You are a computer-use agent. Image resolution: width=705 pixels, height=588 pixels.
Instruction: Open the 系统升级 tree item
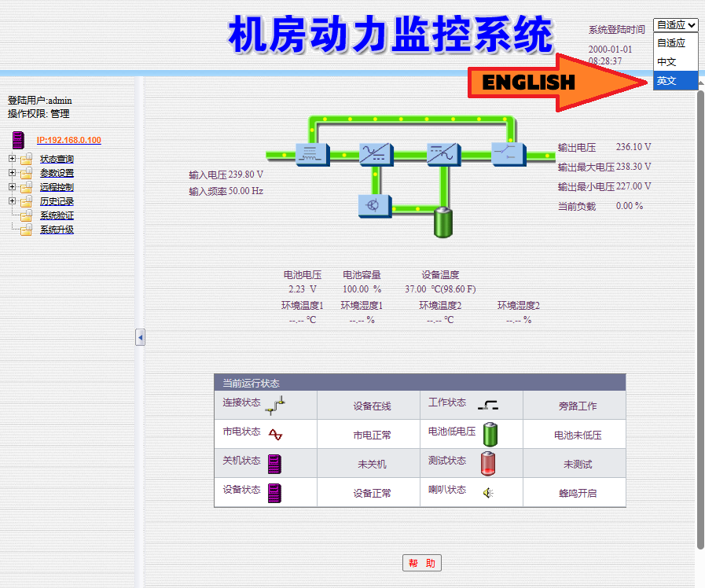tap(57, 230)
